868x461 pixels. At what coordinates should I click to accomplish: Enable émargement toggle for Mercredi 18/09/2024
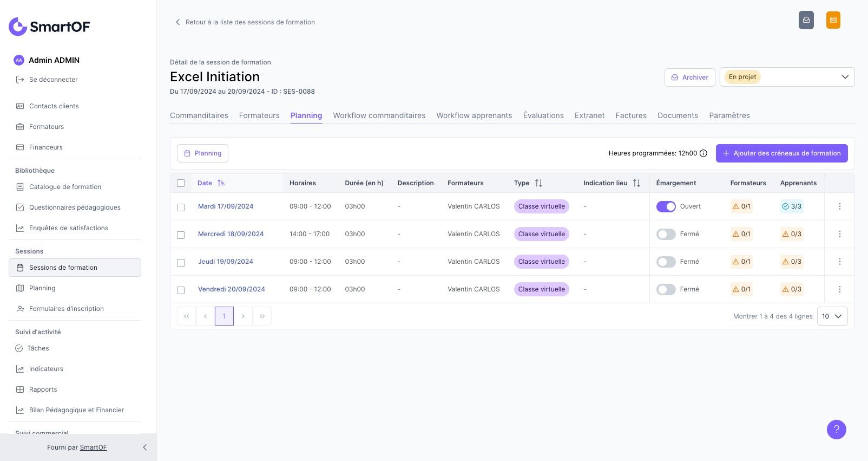coord(666,234)
